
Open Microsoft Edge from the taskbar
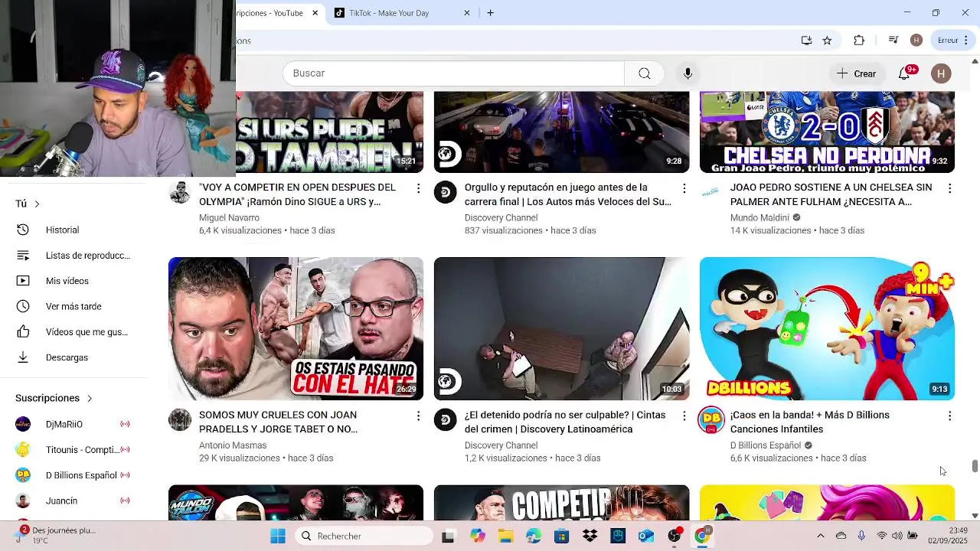click(x=534, y=536)
